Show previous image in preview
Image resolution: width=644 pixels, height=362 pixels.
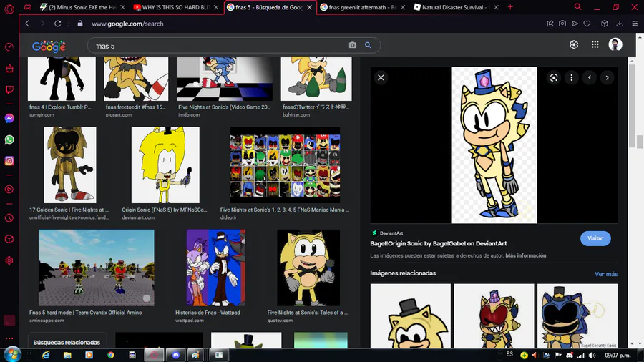click(590, 77)
